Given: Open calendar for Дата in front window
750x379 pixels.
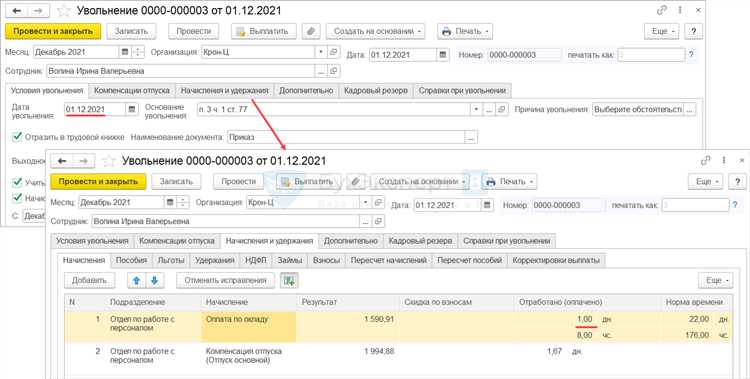Looking at the screenshot, I should tap(487, 205).
